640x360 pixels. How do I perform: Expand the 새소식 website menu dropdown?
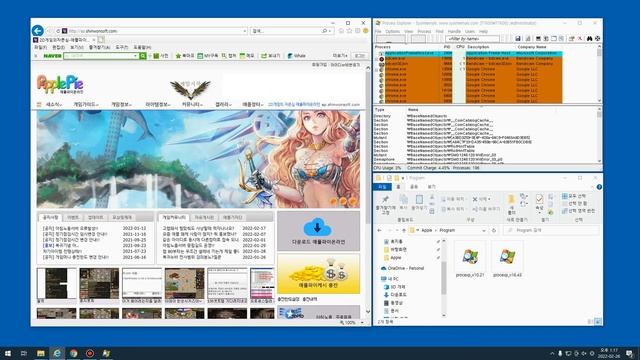coord(53,104)
